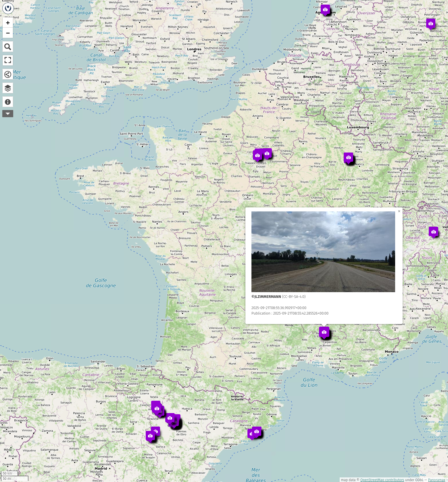Open the road photo thumbnail in popup
This screenshot has width=448, height=482.
coord(323,252)
